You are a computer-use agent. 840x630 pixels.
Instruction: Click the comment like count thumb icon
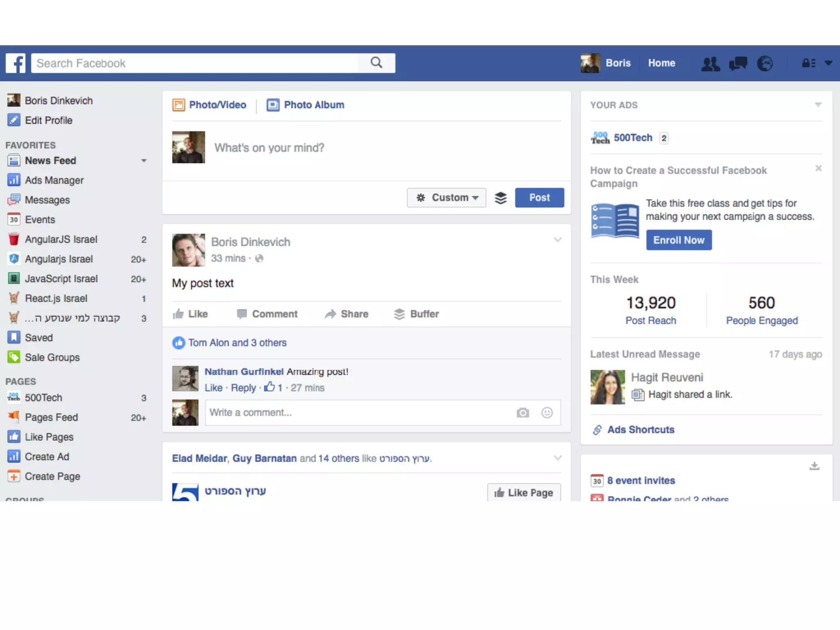point(269,386)
